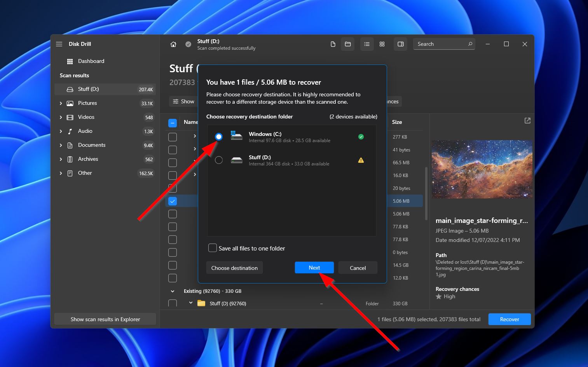The width and height of the screenshot is (588, 367).
Task: Open Pictures scan results
Action: coord(105,103)
